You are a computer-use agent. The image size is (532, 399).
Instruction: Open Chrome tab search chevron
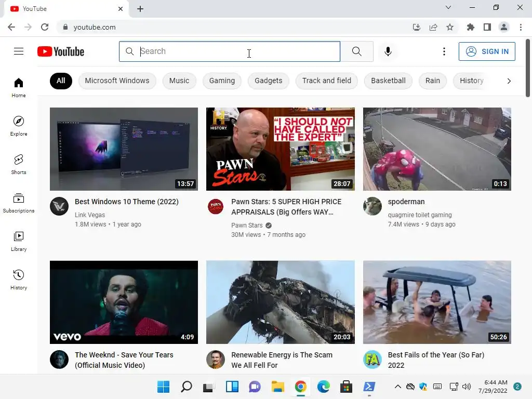[448, 7]
